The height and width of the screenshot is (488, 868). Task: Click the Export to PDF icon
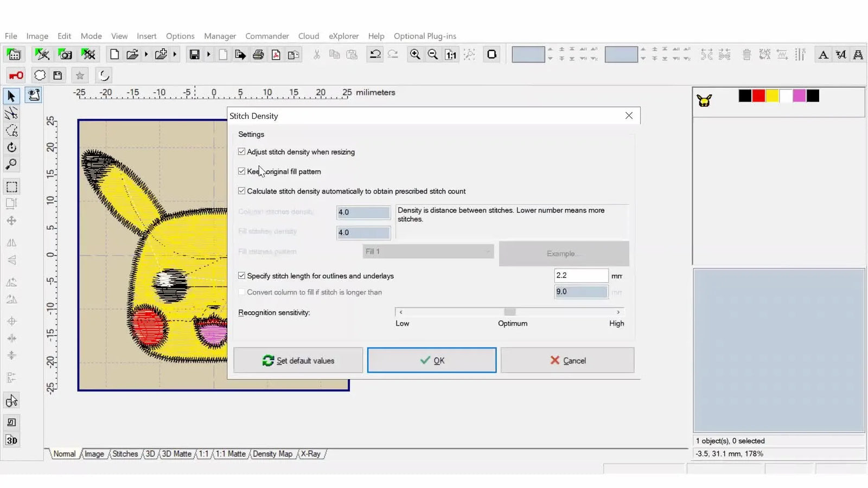click(x=276, y=54)
